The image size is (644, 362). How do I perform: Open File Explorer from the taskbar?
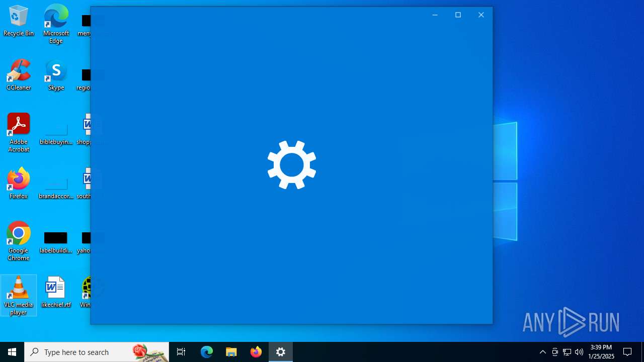[231, 352]
